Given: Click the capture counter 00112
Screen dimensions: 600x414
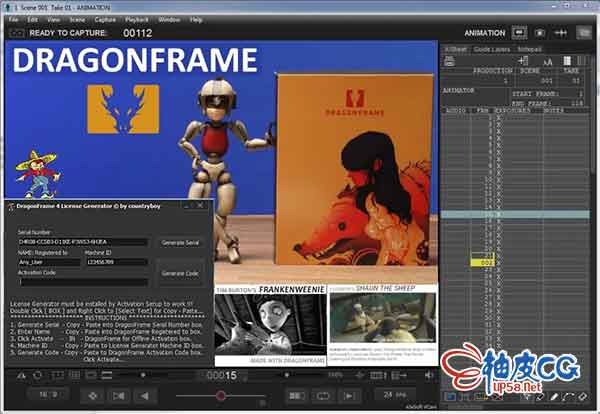Looking at the screenshot, I should click(138, 33).
